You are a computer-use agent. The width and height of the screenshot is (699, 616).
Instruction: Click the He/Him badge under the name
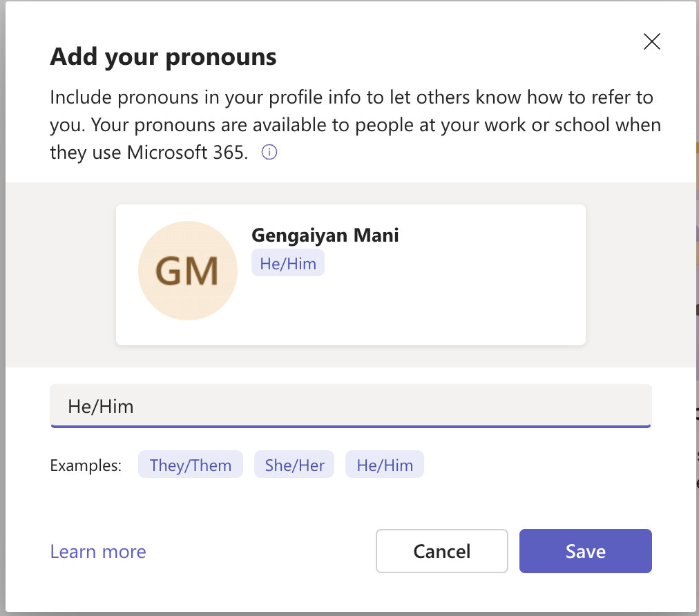(x=288, y=263)
